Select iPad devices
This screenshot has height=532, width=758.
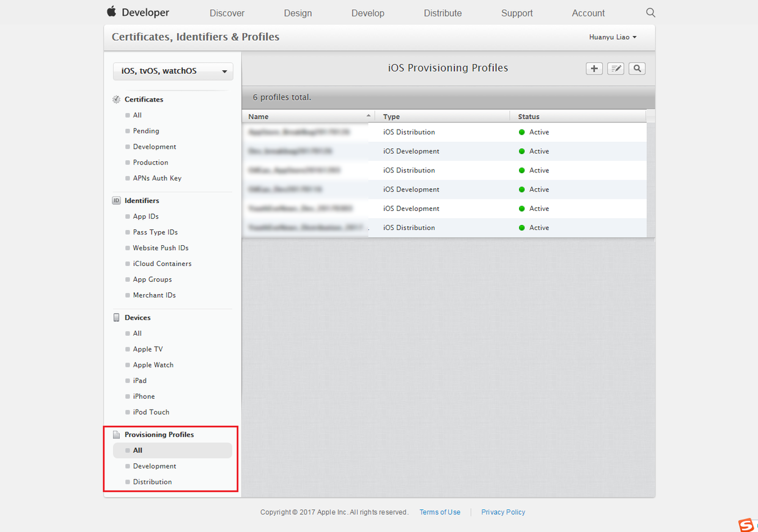click(x=139, y=381)
